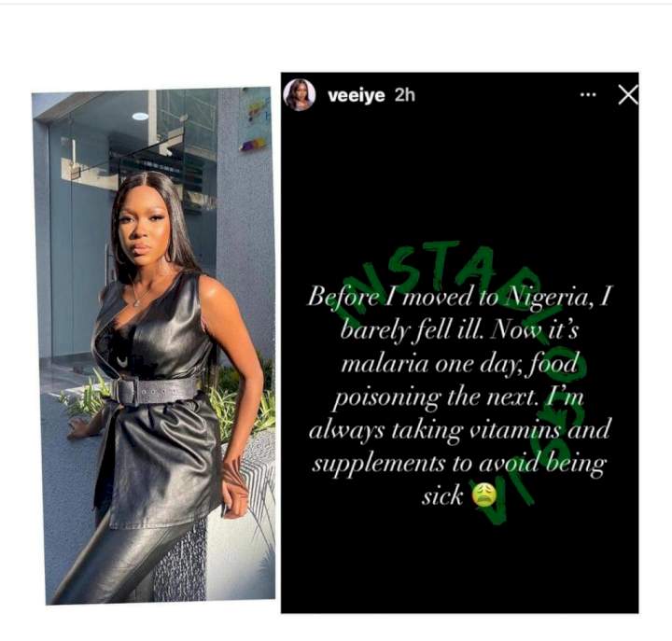Click the line 'supplements to avoid being'
Image resolution: width=672 pixels, height=641 pixels.
[458, 464]
